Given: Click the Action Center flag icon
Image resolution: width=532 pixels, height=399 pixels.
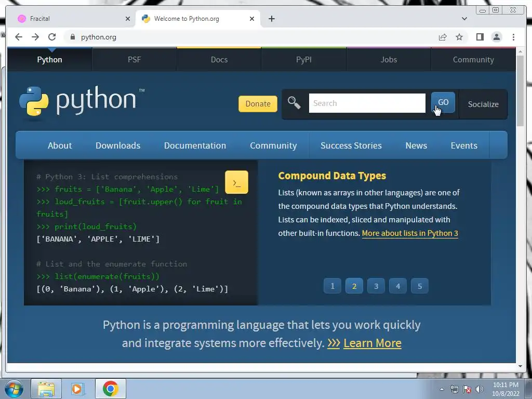Looking at the screenshot, I should point(467,389).
